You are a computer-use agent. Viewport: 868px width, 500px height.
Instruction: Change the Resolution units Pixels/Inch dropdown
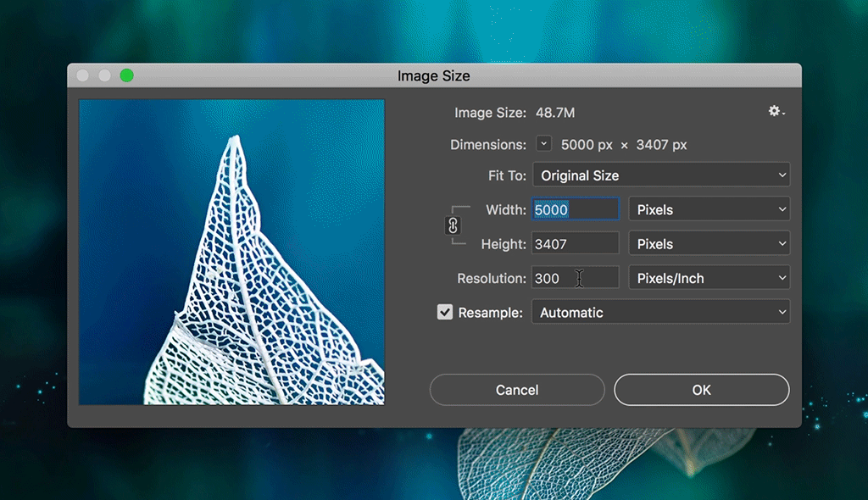click(x=709, y=278)
